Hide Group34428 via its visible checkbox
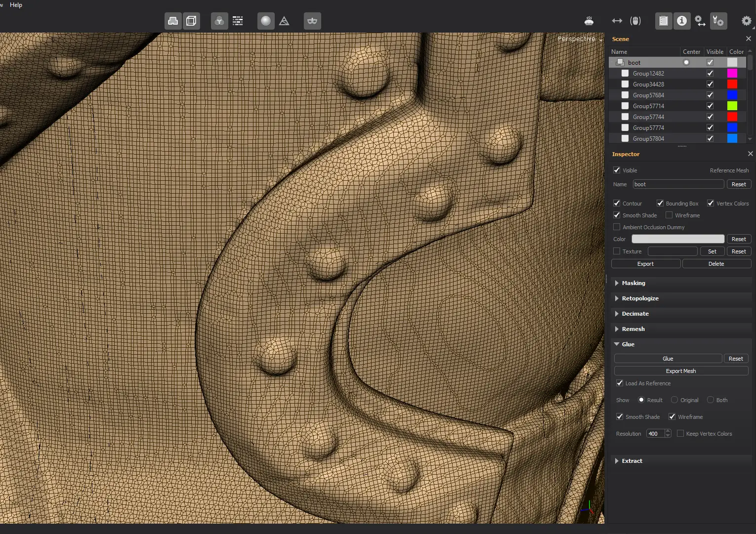This screenshot has width=756, height=534. (710, 84)
